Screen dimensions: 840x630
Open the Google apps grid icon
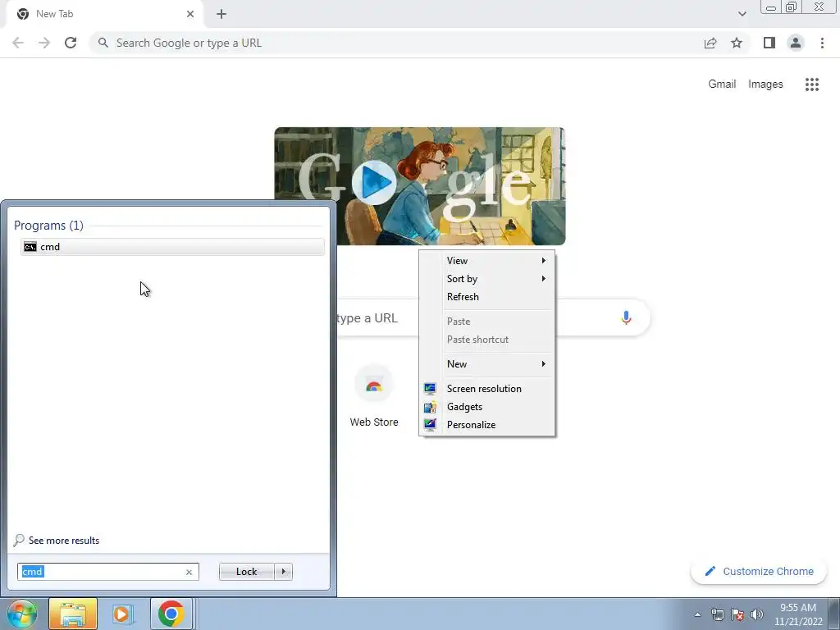coord(812,84)
